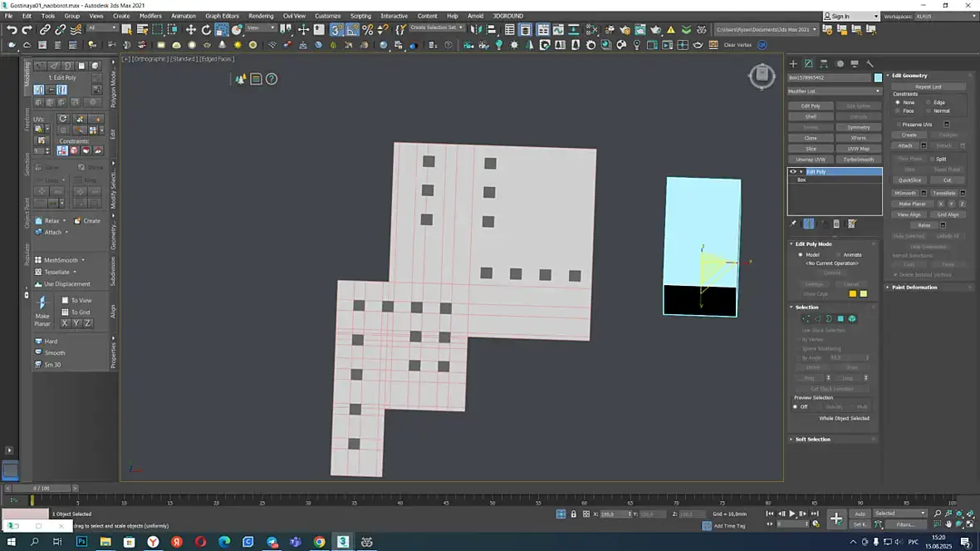Click the Pin Stack icon
Screen dimensions: 980x551
click(x=793, y=224)
